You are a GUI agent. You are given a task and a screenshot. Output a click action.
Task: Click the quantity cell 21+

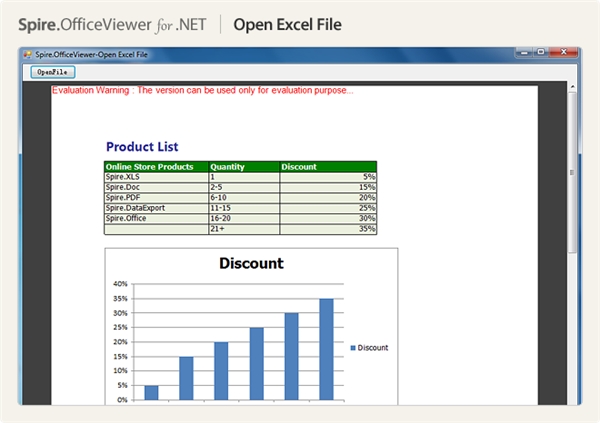point(244,229)
